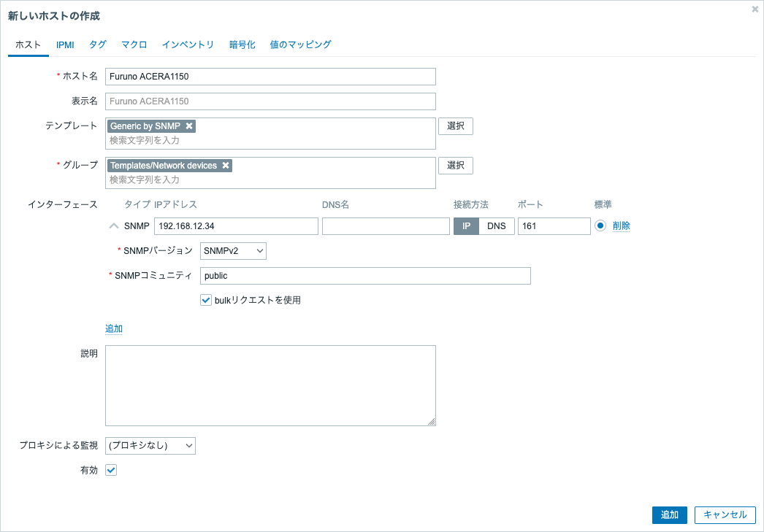Click the template search text field
The image size is (764, 532).
coord(270,141)
